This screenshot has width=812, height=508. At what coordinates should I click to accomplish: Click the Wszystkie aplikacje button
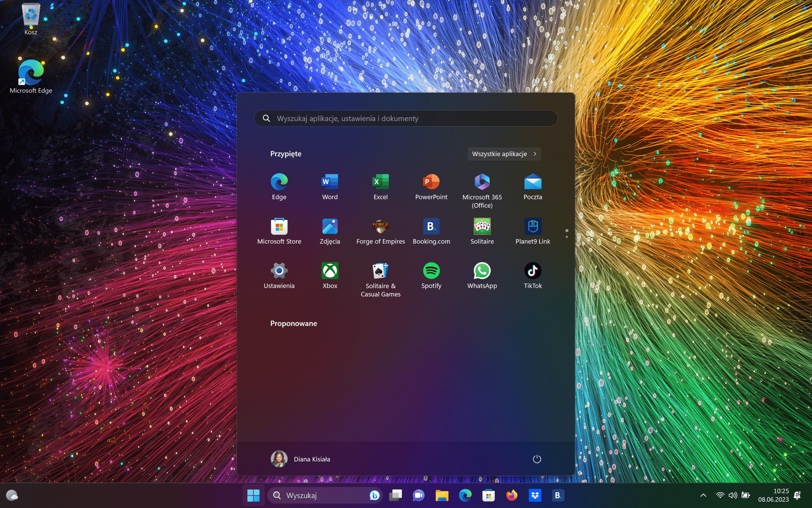pos(504,154)
